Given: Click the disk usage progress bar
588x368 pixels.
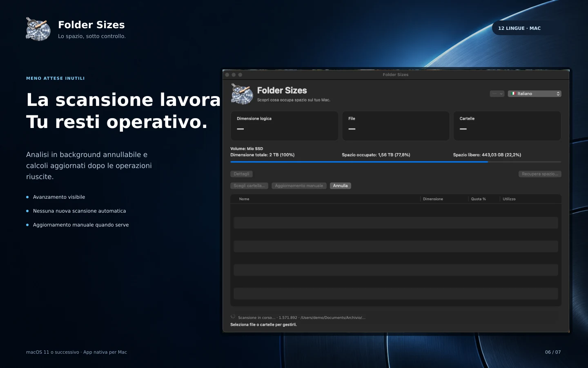Looking at the screenshot, I should [396, 162].
